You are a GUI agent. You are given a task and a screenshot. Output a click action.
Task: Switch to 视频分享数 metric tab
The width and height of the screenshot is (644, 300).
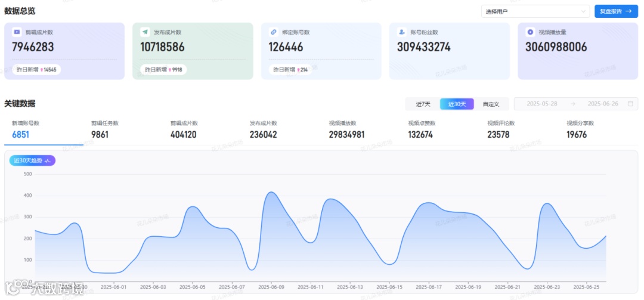tap(599, 129)
